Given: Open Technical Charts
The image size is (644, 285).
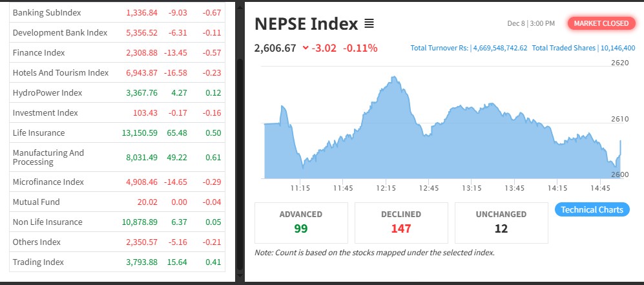Looking at the screenshot, I should pos(592,209).
